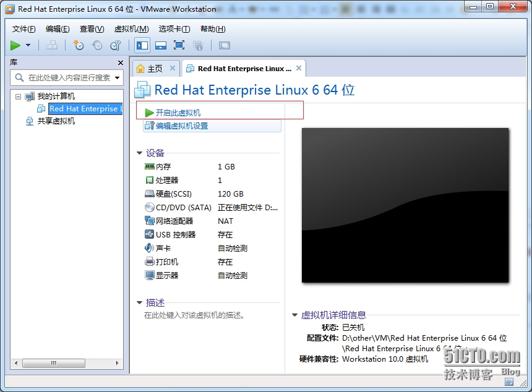The image size is (532, 392).
Task: Close the 主页 tab
Action: click(173, 68)
